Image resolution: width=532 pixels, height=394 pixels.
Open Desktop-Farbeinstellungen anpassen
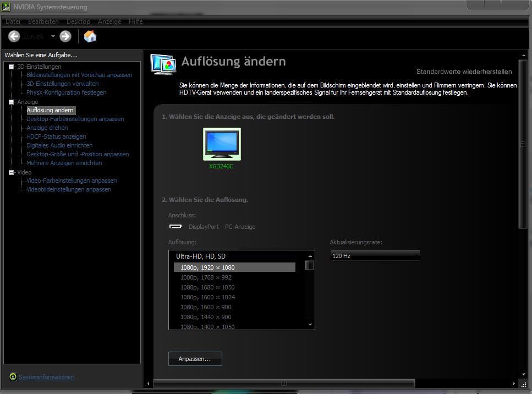(x=75, y=119)
